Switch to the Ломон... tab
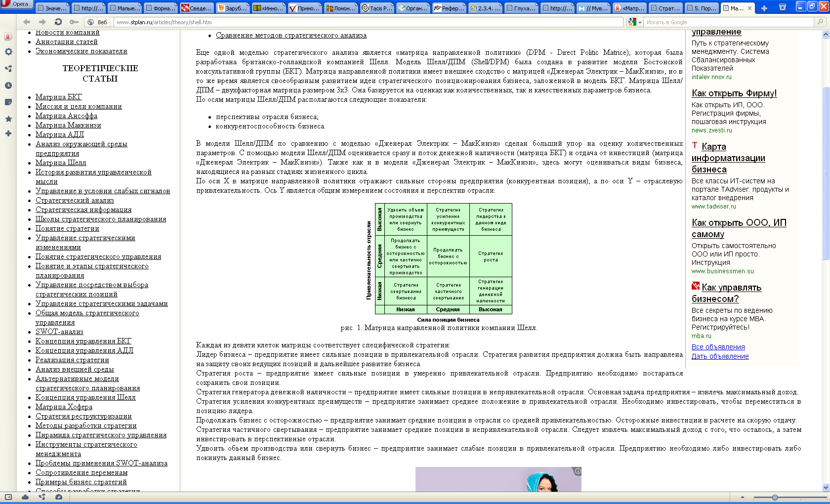This screenshot has width=830, height=504. tap(340, 8)
